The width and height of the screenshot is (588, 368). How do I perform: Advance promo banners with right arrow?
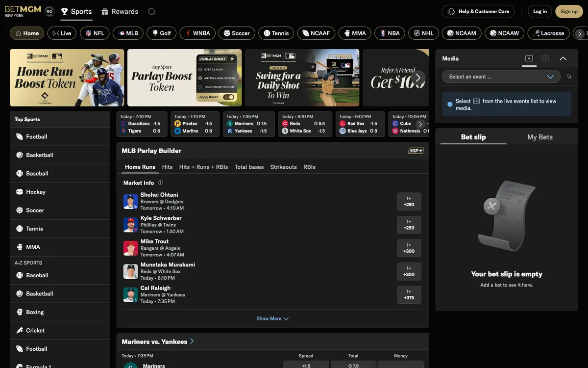[x=418, y=78]
